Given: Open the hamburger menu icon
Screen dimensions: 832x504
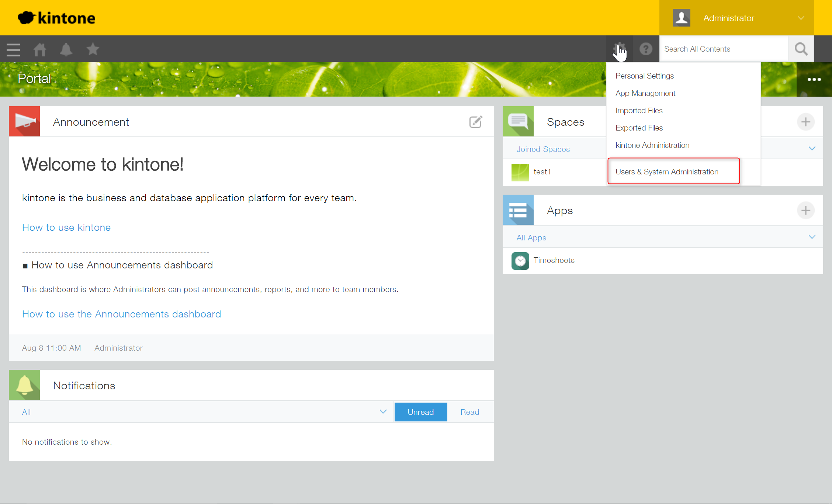Looking at the screenshot, I should pos(13,49).
